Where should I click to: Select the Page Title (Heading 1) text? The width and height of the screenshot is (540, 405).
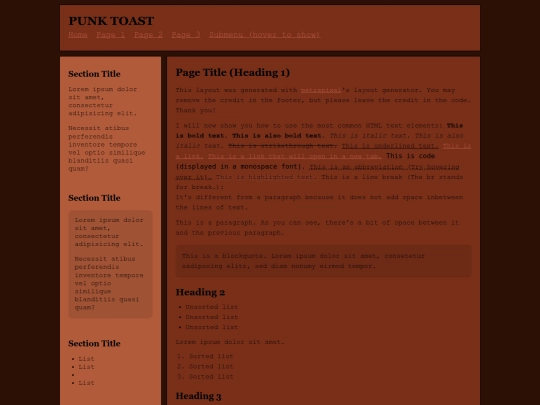coord(233,72)
